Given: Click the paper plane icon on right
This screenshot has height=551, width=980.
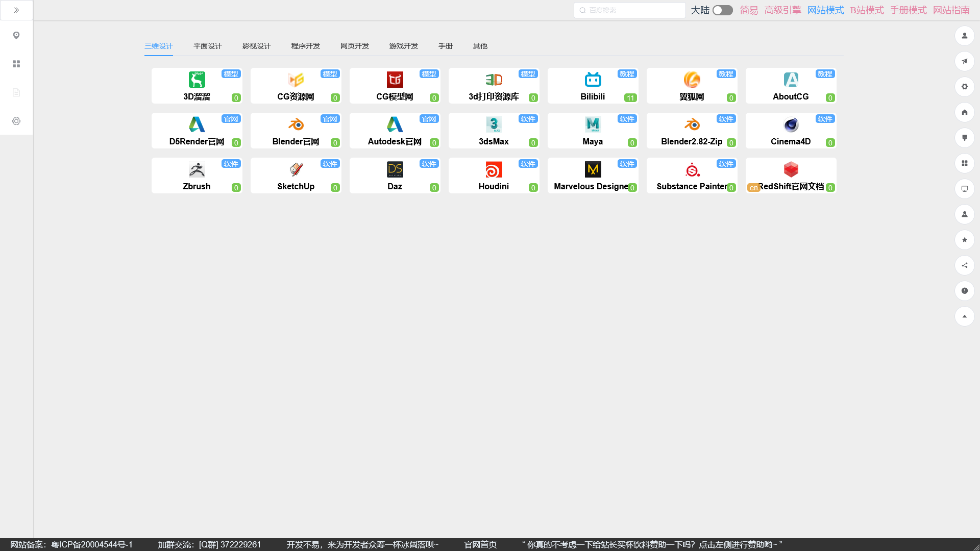Looking at the screenshot, I should click(x=964, y=61).
